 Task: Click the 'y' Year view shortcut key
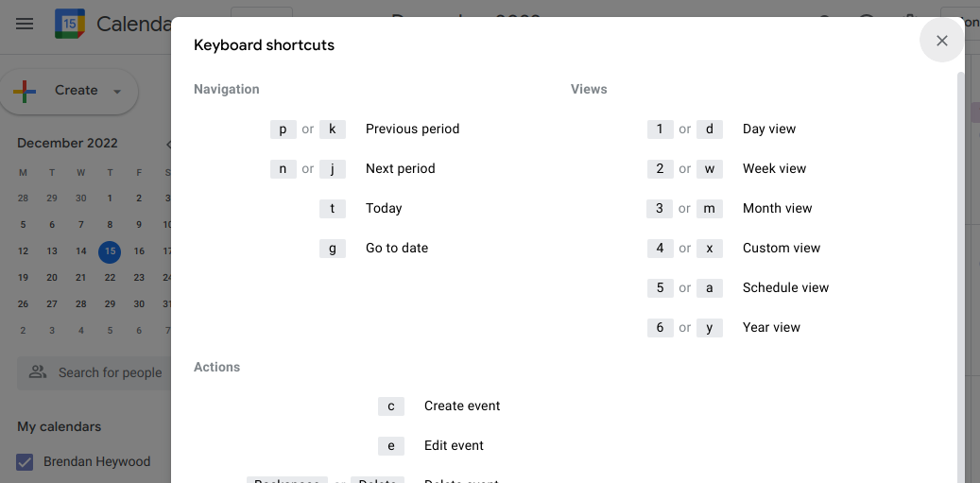coord(710,327)
